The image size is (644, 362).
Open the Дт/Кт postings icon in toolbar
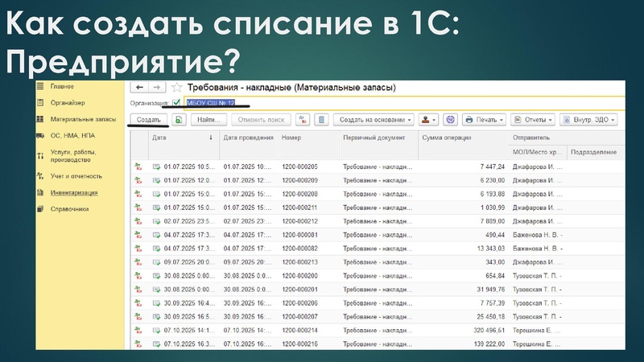point(303,120)
